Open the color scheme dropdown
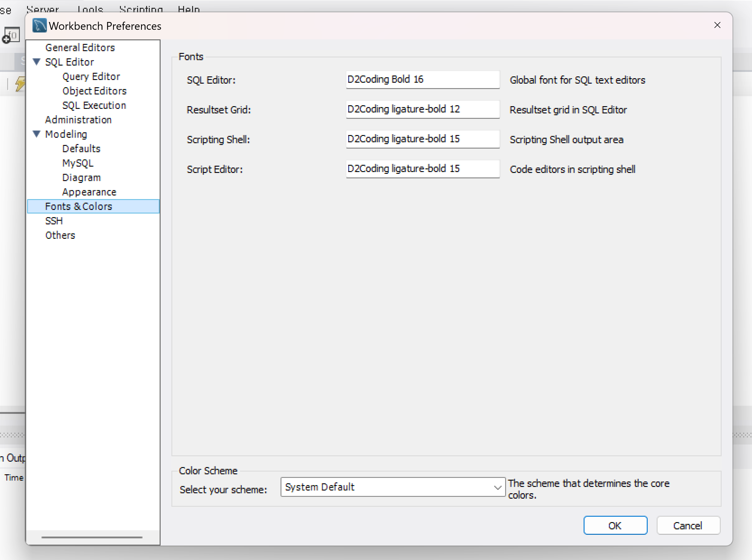This screenshot has height=560, width=752. (x=392, y=487)
